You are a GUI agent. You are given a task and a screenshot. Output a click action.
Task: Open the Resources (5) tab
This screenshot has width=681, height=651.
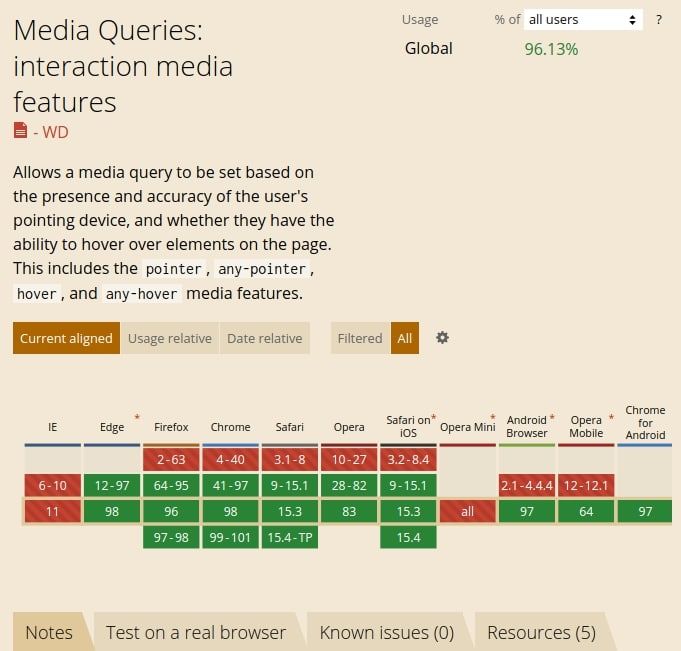(542, 632)
